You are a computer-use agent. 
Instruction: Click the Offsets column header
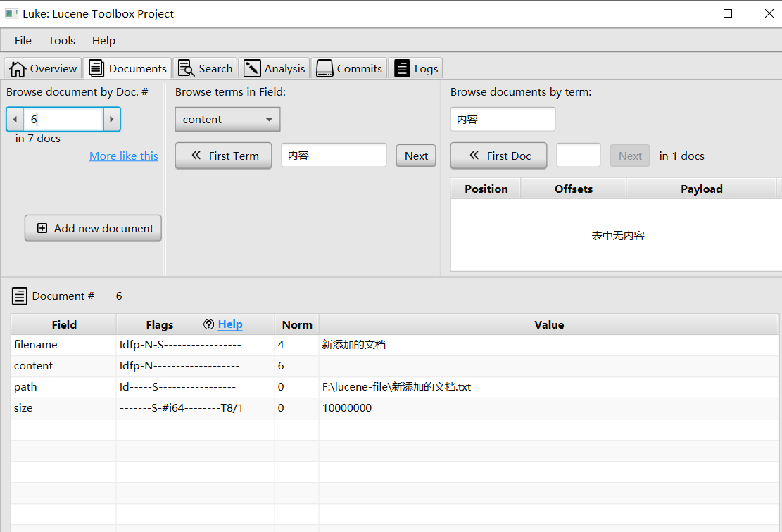click(x=574, y=189)
